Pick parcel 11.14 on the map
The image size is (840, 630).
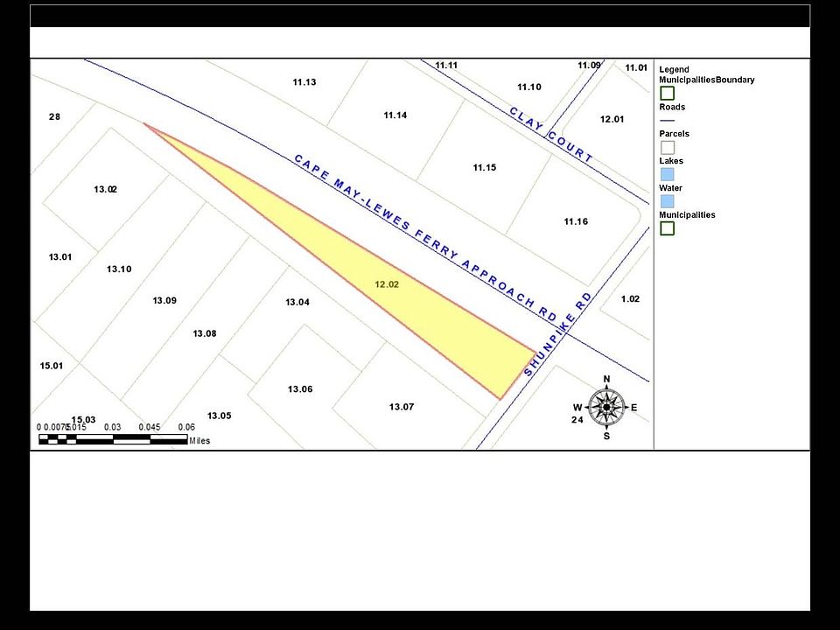pyautogui.click(x=395, y=115)
